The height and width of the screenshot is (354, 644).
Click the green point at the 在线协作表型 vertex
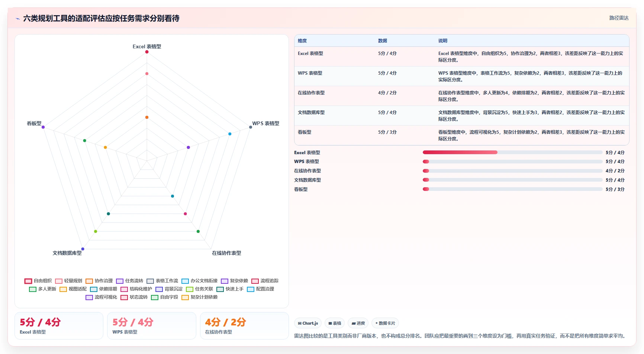pyautogui.click(x=198, y=231)
